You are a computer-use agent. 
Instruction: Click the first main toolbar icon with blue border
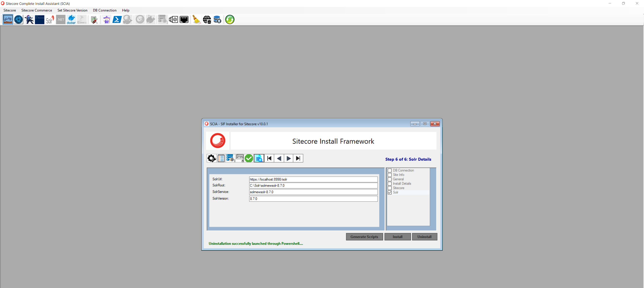tap(8, 19)
